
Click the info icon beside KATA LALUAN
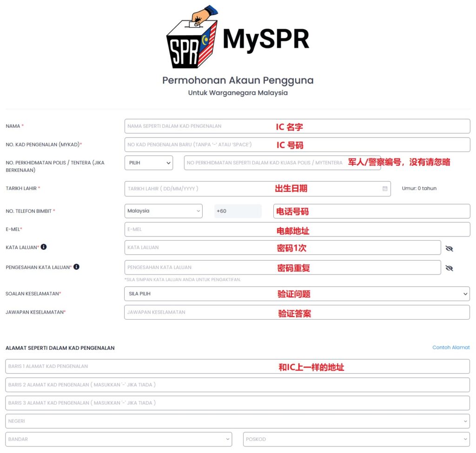44,247
